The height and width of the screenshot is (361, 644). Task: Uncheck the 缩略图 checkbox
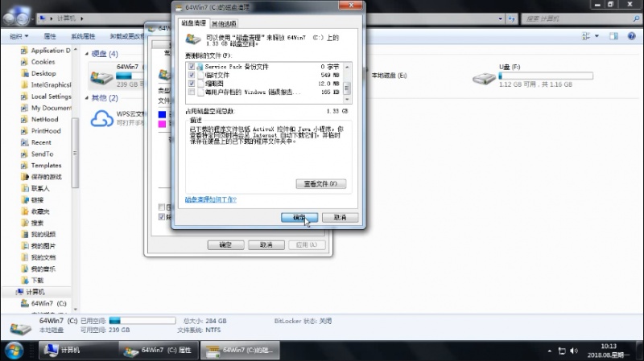point(192,84)
